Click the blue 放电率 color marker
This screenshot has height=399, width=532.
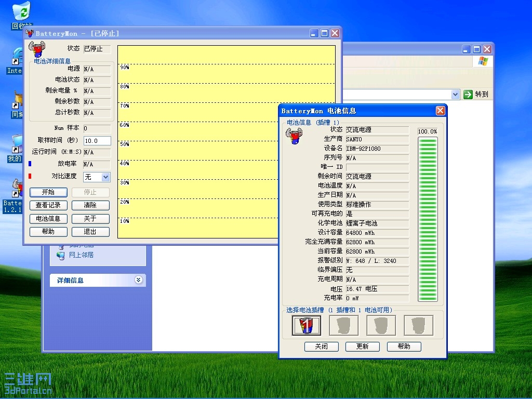[x=30, y=164]
